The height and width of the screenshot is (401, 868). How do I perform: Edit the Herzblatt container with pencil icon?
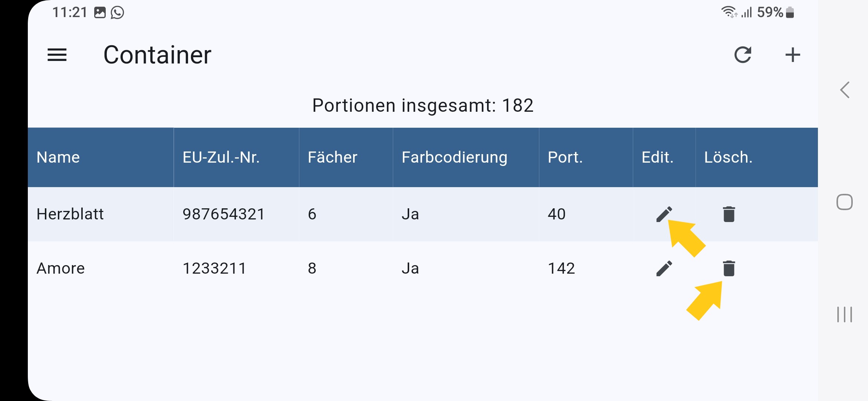(664, 214)
